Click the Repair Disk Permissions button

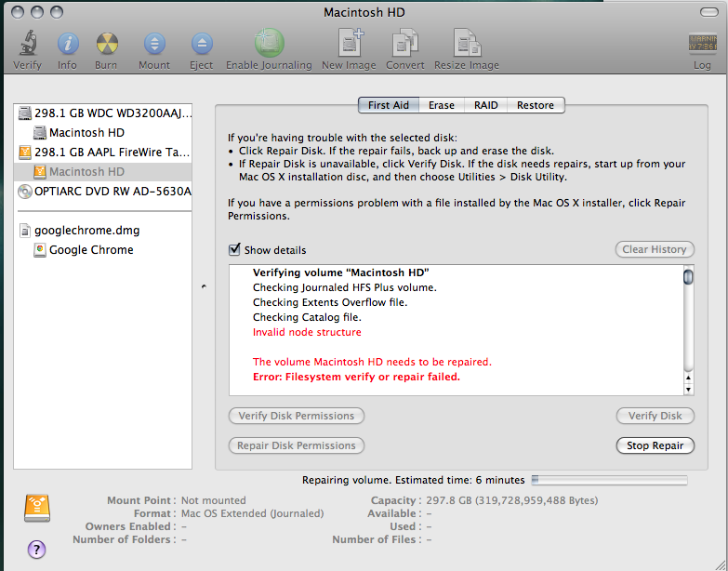(x=297, y=445)
